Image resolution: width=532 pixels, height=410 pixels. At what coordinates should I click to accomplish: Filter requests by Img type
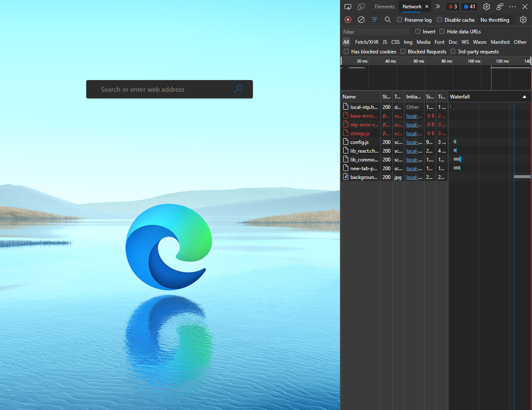tap(408, 42)
